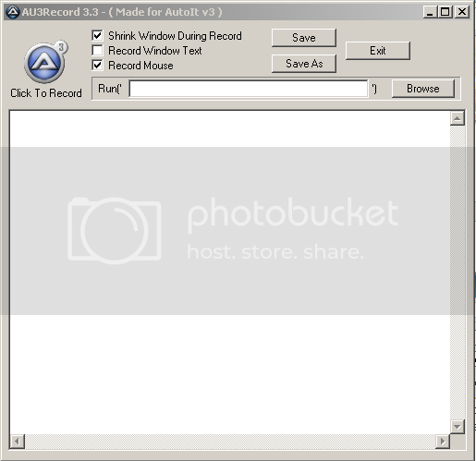
Task: Toggle the Record Mouse checkbox
Action: (97, 65)
